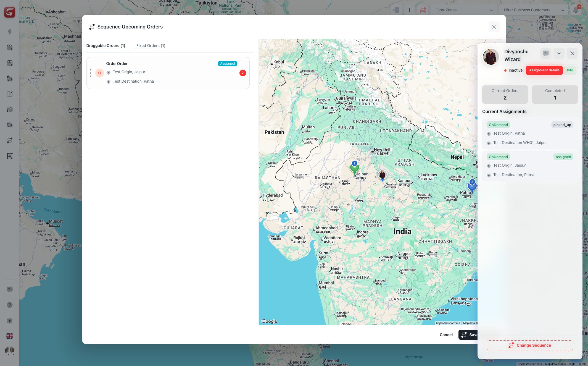Image resolution: width=588 pixels, height=366 pixels.
Task: Open the package download sidebar icon
Action: point(10,48)
